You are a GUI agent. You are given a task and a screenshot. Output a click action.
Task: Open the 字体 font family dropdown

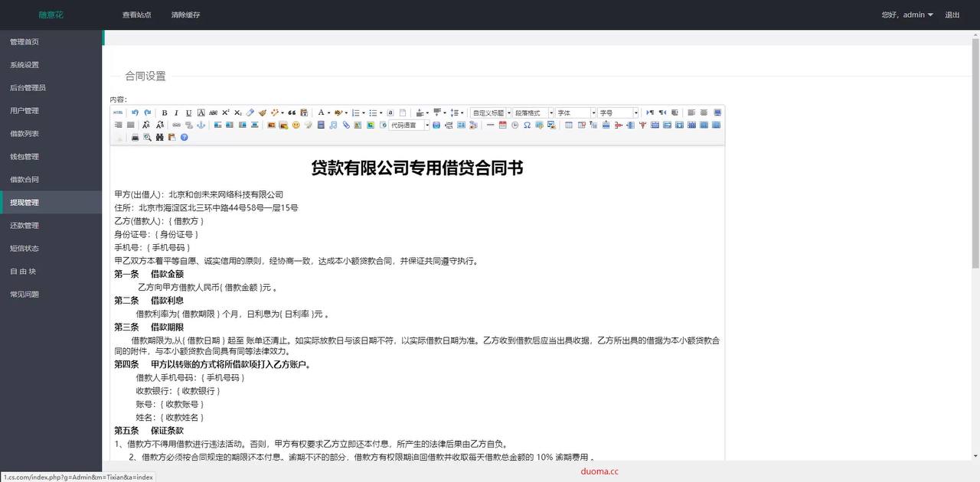pos(576,112)
